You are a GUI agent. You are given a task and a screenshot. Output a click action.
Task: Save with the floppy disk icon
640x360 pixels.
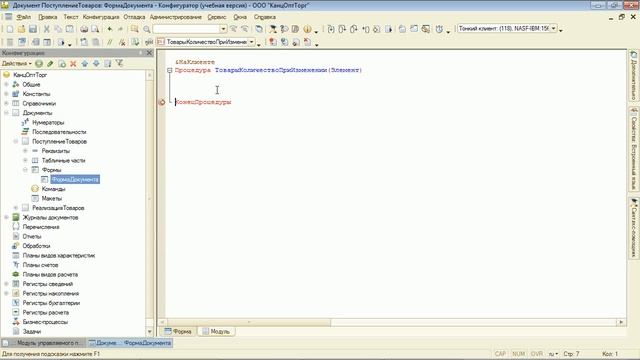click(x=33, y=29)
